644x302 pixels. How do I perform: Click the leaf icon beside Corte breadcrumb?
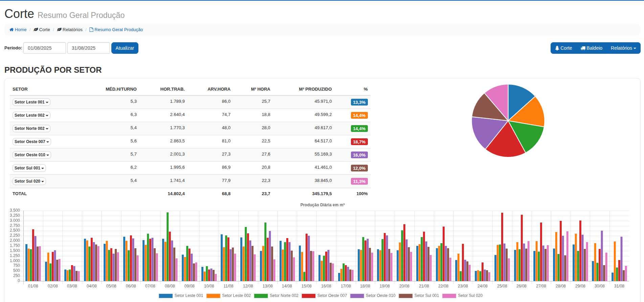36,30
